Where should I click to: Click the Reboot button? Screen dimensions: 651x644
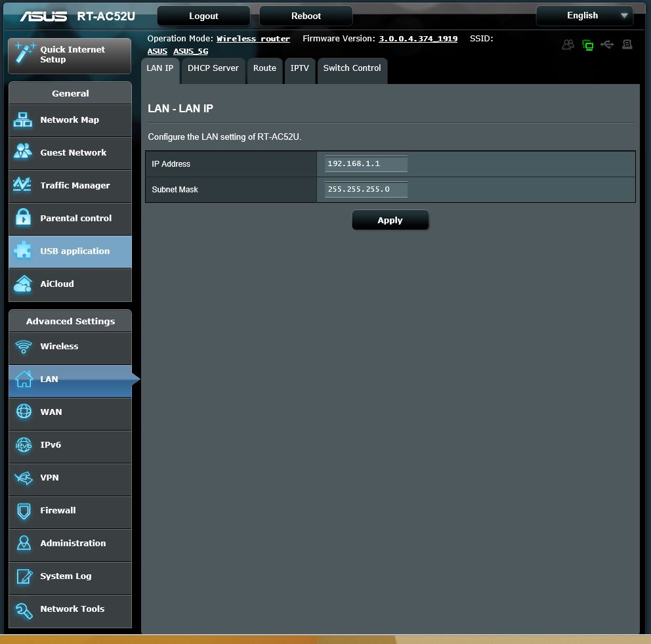[x=306, y=16]
